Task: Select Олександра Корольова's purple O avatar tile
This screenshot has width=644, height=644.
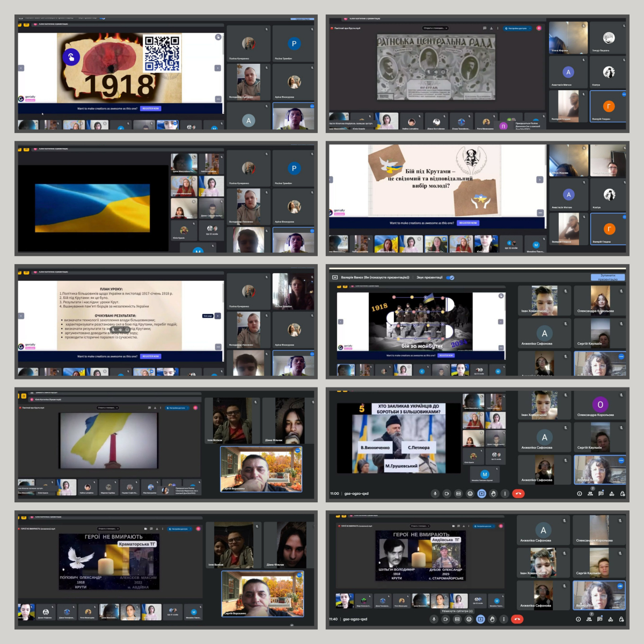Action: point(600,405)
